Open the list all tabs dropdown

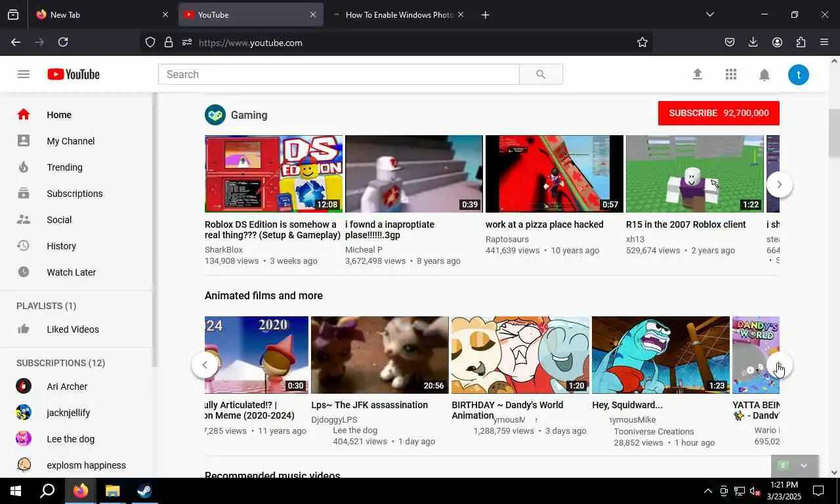(x=709, y=14)
